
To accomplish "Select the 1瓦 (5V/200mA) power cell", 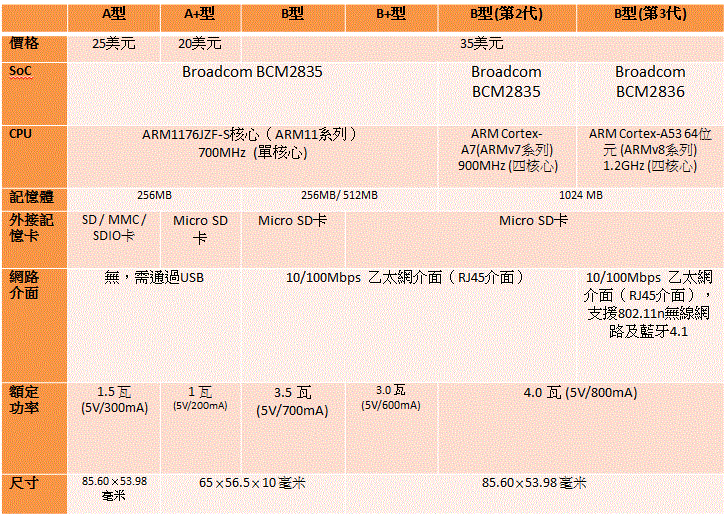I will click(x=200, y=428).
